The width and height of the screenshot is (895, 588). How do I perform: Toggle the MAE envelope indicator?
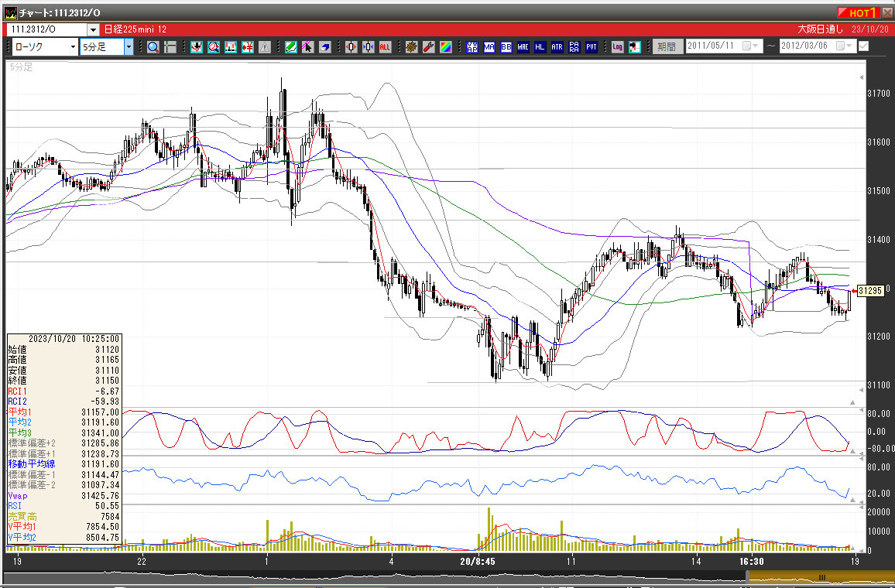[523, 46]
